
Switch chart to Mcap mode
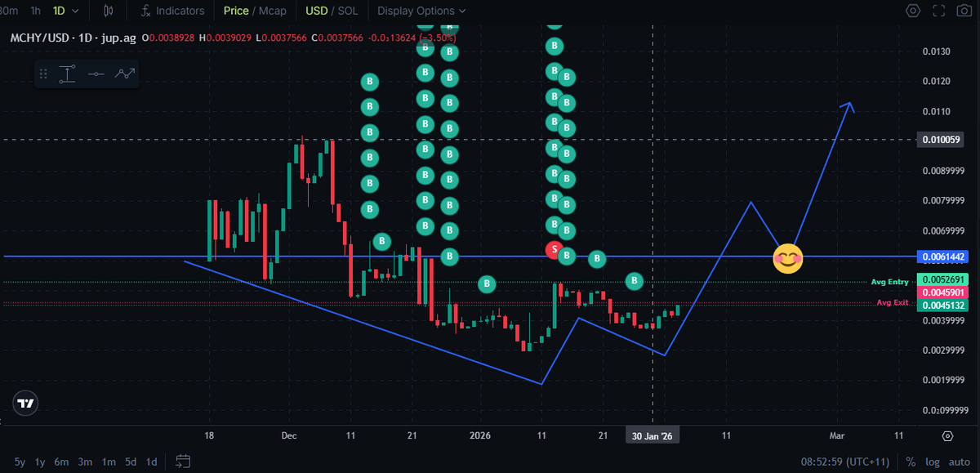pos(273,11)
